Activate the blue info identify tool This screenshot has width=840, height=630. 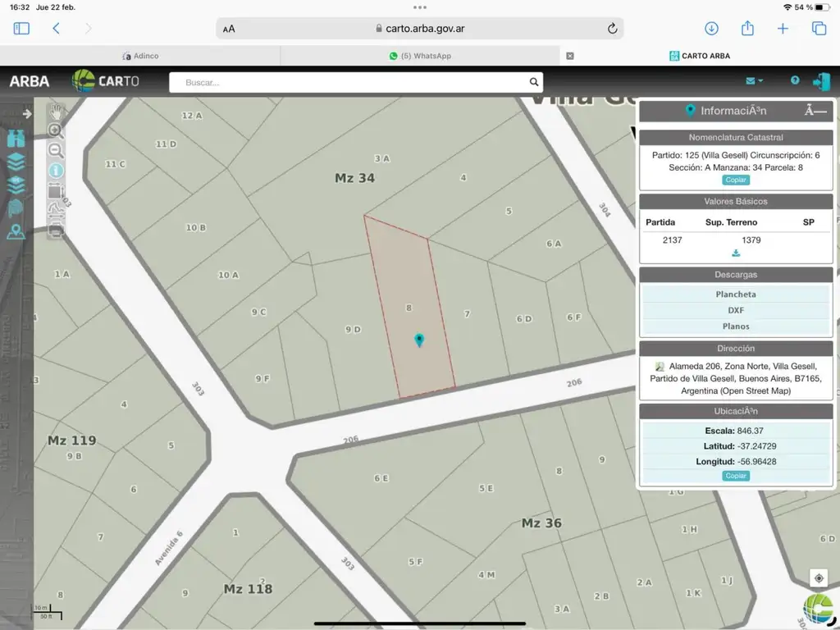(56, 171)
